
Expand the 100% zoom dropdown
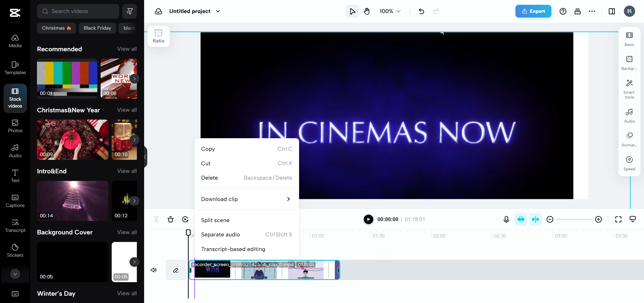[x=390, y=11]
